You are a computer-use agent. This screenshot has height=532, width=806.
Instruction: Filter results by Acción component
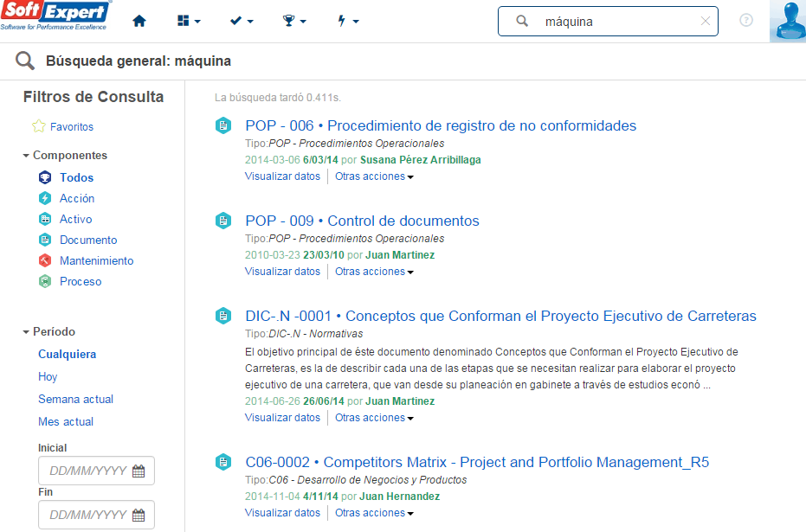click(x=76, y=198)
